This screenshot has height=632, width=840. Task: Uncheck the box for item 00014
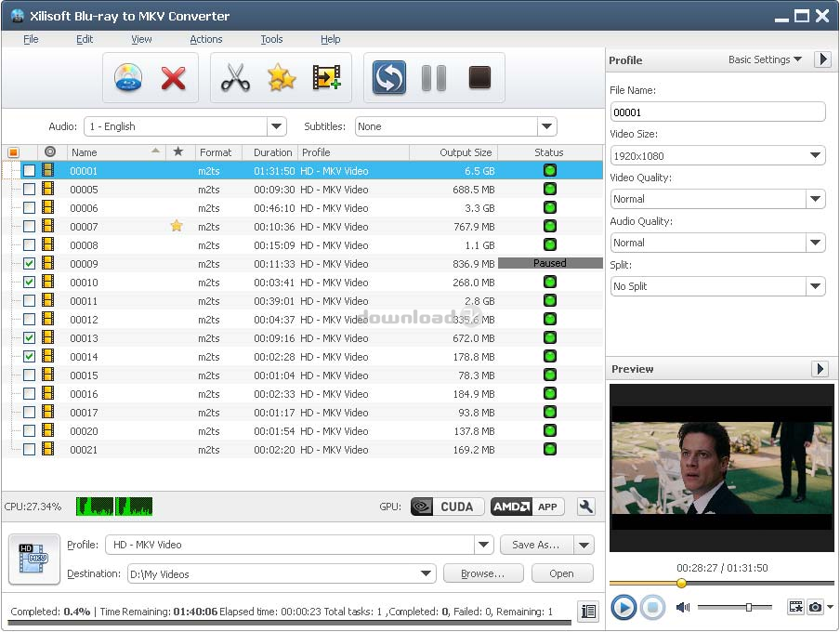pyautogui.click(x=30, y=357)
